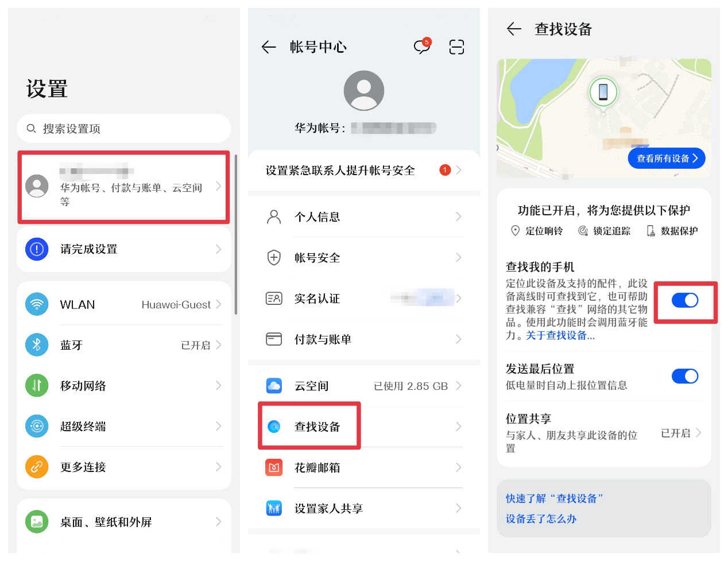Tap the 数据保护 icon
728x561 pixels.
pos(650,231)
